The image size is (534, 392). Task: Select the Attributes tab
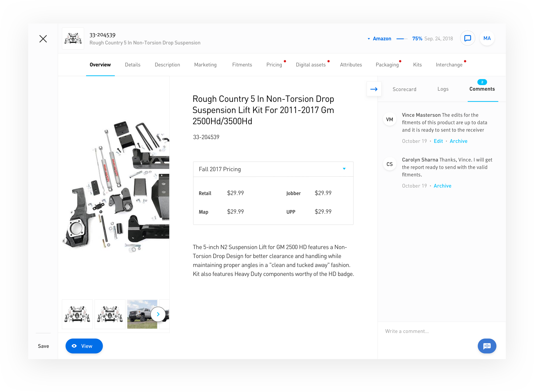[351, 65]
